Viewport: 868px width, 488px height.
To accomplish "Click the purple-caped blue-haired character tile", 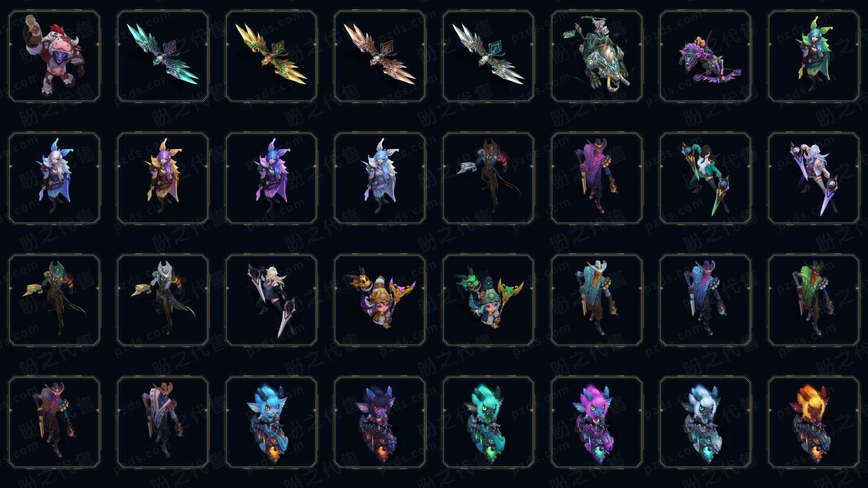I will 271,178.
